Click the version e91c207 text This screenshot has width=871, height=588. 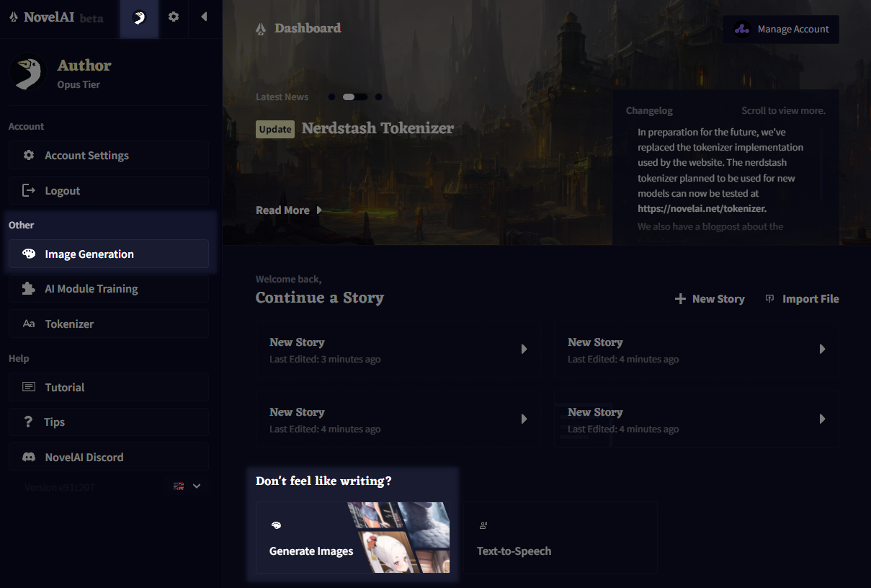click(59, 487)
